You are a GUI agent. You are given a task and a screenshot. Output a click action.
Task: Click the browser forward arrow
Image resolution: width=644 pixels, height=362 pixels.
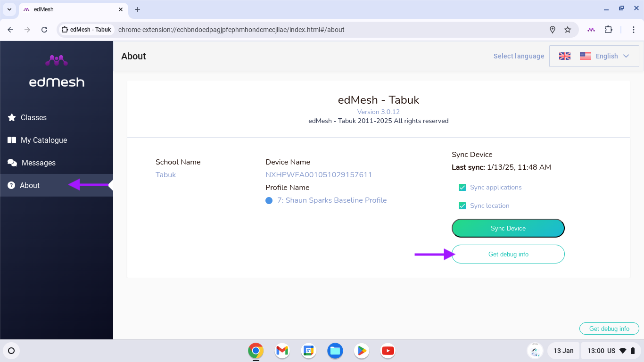27,30
